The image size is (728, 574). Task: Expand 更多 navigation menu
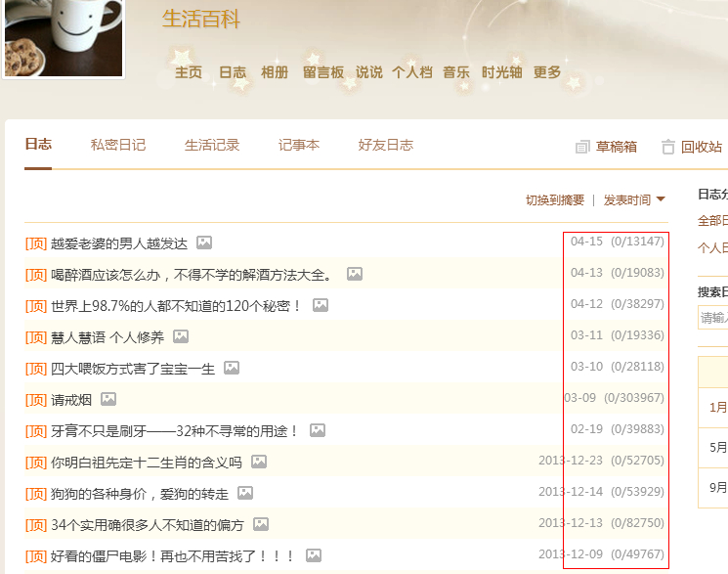tap(547, 72)
